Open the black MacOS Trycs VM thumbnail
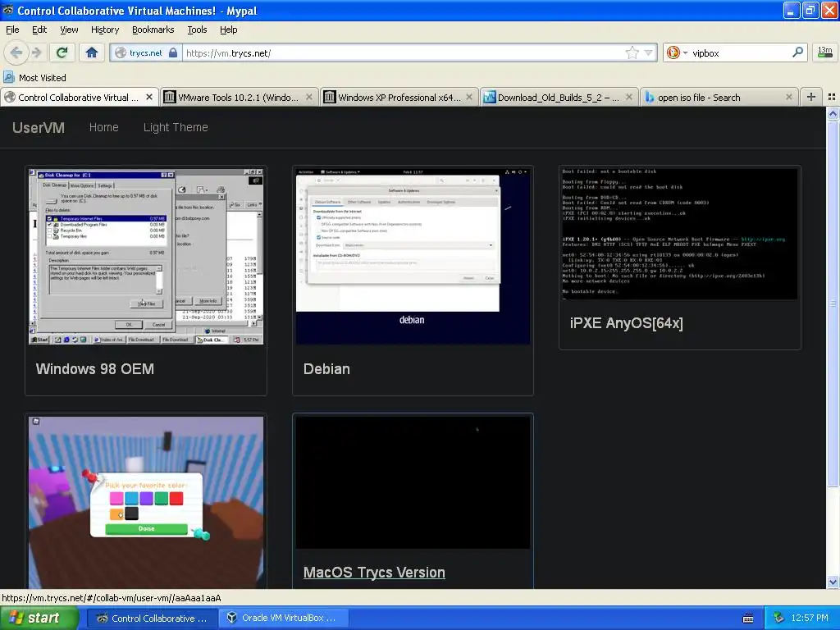The image size is (840, 630). point(413,482)
